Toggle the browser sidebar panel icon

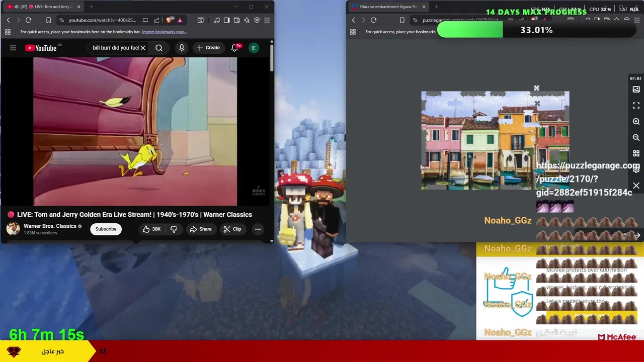point(226,20)
